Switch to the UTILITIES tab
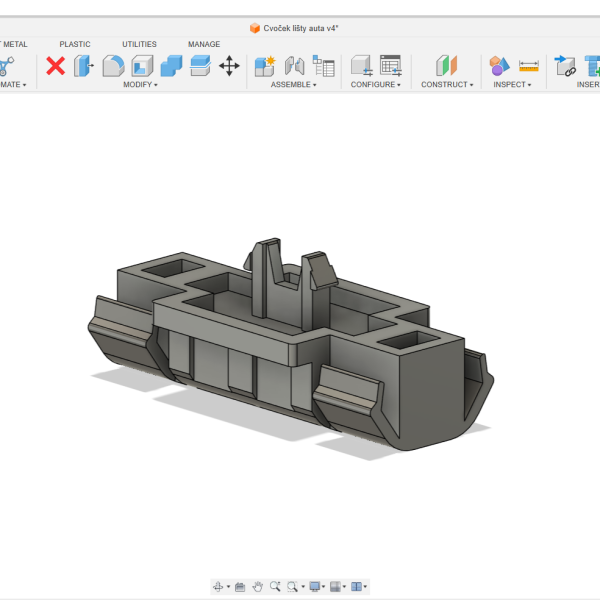The height and width of the screenshot is (600, 600). 139,44
